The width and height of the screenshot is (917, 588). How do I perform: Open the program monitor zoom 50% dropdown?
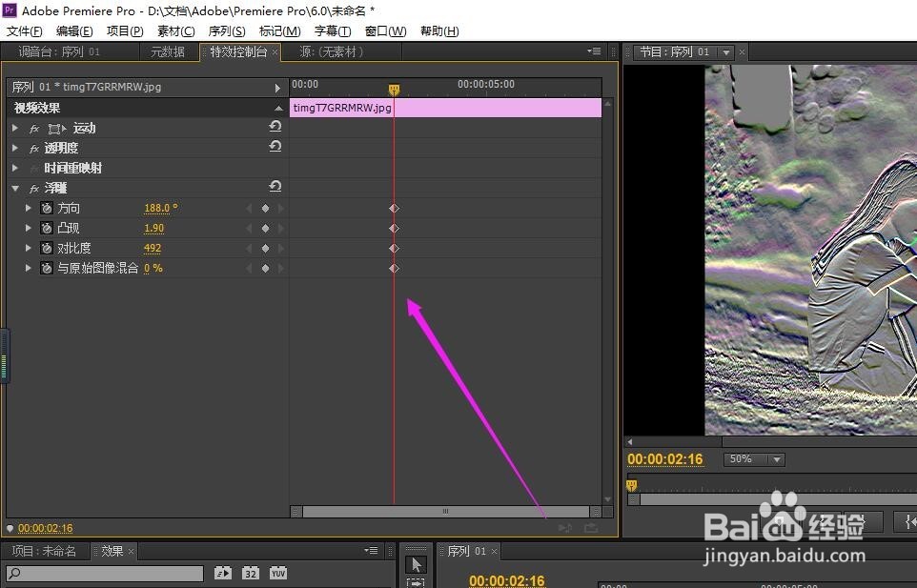tap(754, 459)
